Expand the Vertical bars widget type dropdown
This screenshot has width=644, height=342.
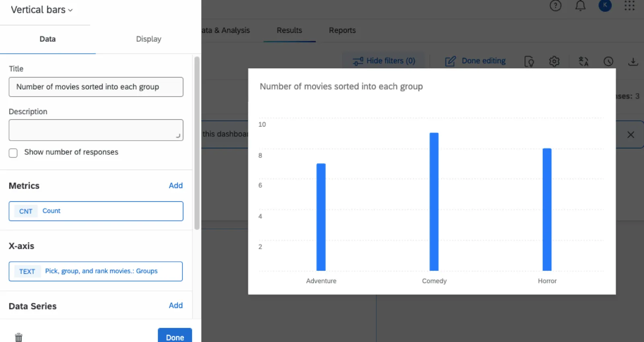tap(42, 10)
